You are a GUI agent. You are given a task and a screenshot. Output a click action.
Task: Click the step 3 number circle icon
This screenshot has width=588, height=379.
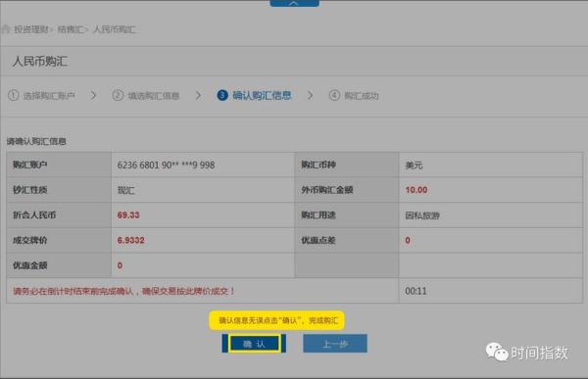222,95
